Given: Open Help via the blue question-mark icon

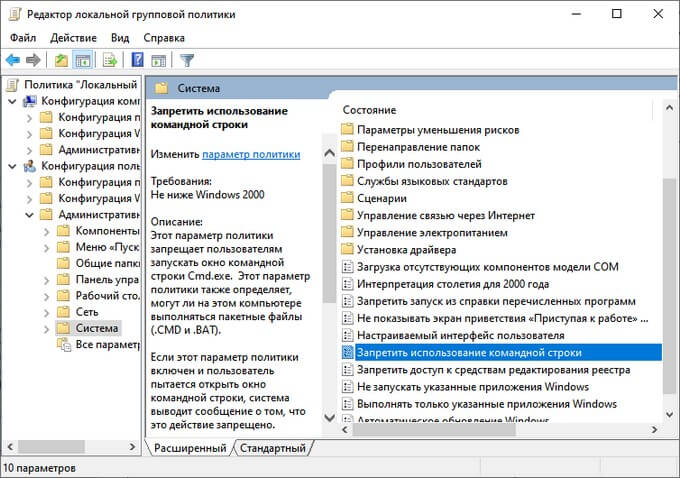Looking at the screenshot, I should tap(137, 60).
